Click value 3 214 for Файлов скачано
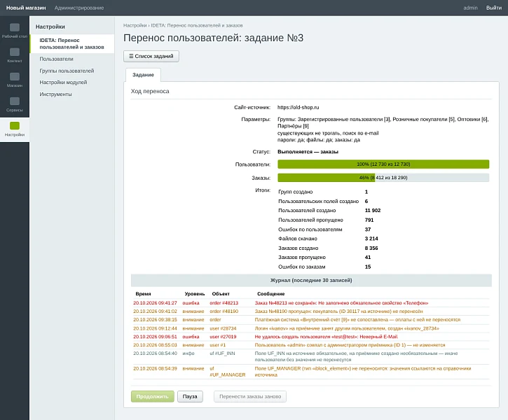Viewport: 508px width, 420px height. [x=371, y=239]
